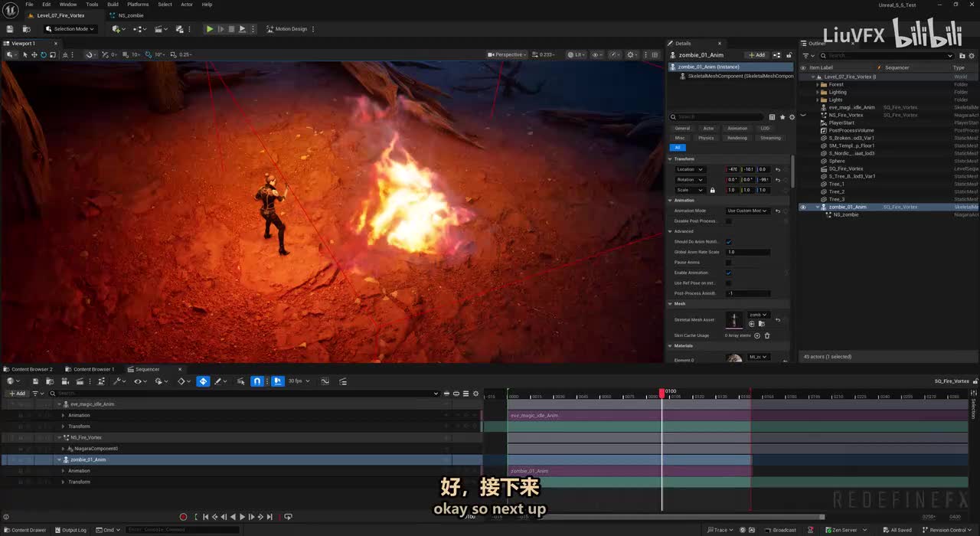
Task: Select the Physics filter button in Details
Action: click(x=706, y=138)
